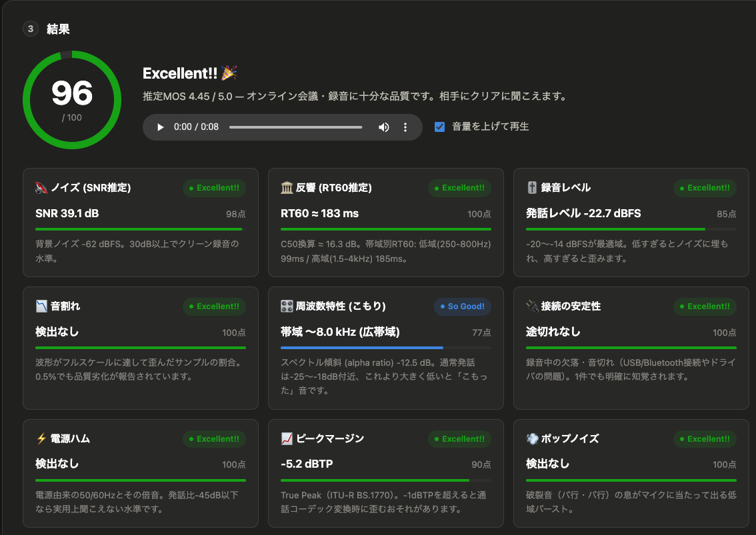Click the 接続の安定性 plug icon
This screenshot has width=756, height=535.
tap(532, 306)
